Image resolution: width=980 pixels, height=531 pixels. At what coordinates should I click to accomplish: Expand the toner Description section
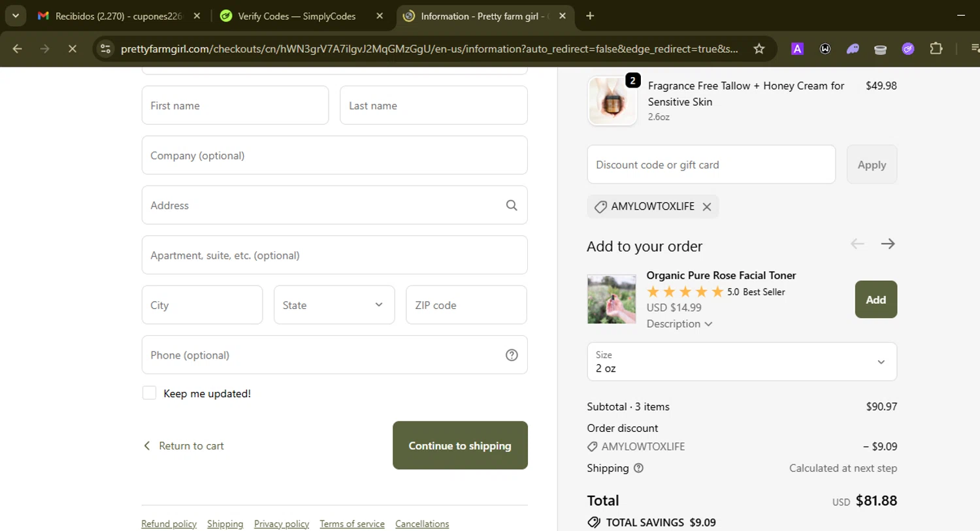(x=679, y=323)
